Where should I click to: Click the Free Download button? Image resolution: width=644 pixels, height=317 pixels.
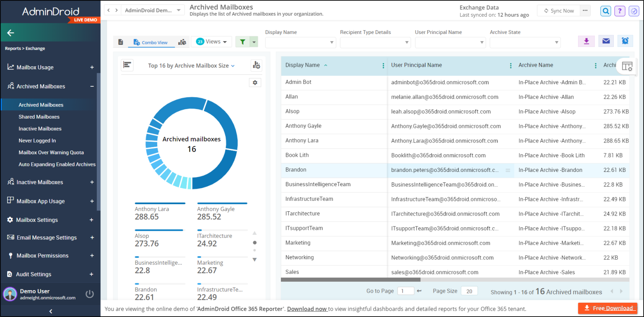pos(608,308)
